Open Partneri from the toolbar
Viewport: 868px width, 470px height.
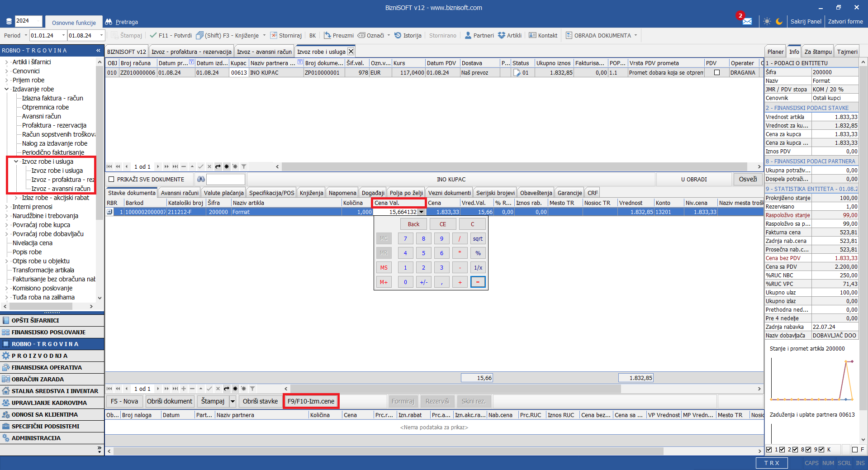coord(479,35)
